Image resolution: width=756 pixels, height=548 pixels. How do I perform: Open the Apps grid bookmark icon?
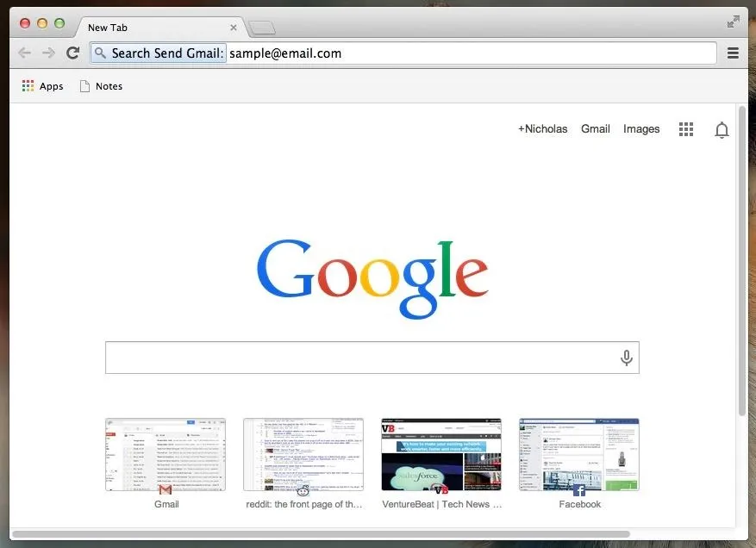[28, 86]
